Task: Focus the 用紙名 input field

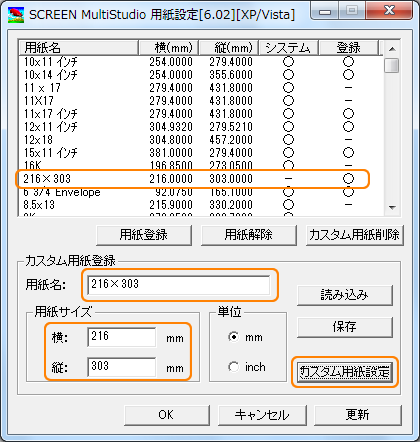Action: (179, 285)
